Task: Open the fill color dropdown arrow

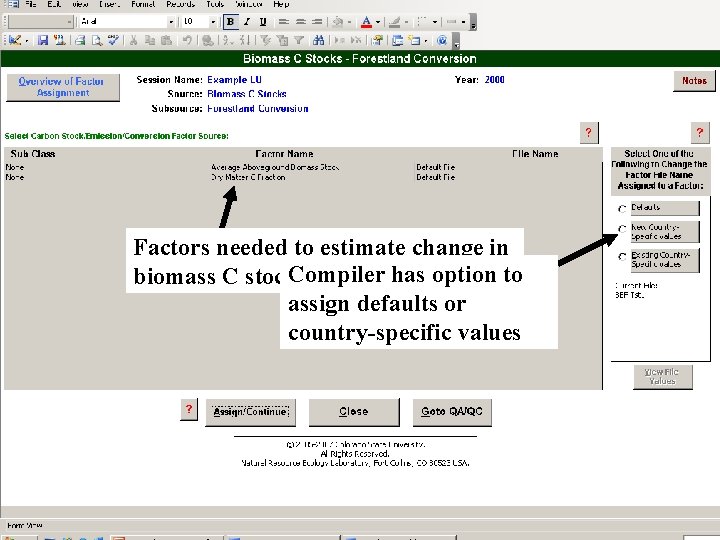Action: 349,22
